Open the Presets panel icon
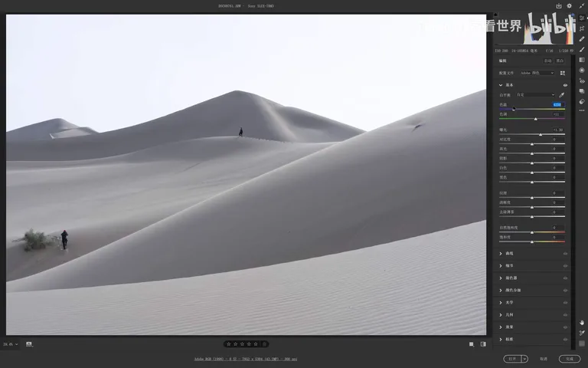This screenshot has width=588, height=368. click(x=582, y=101)
